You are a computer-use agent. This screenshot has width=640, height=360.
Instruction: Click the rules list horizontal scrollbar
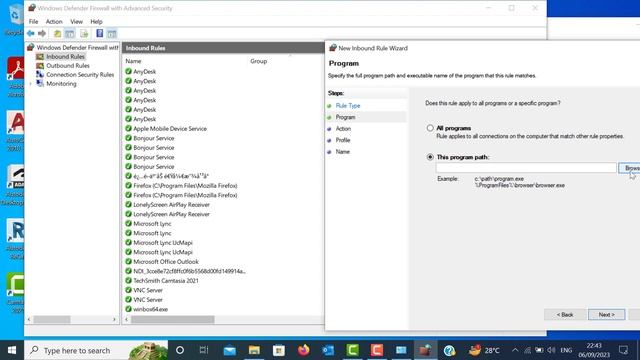click(173, 319)
